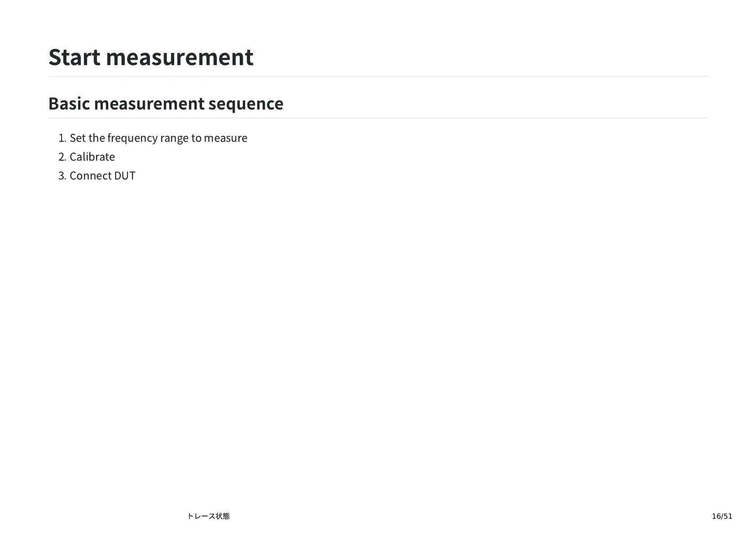Click the horizontal rule under the title

click(378, 76)
